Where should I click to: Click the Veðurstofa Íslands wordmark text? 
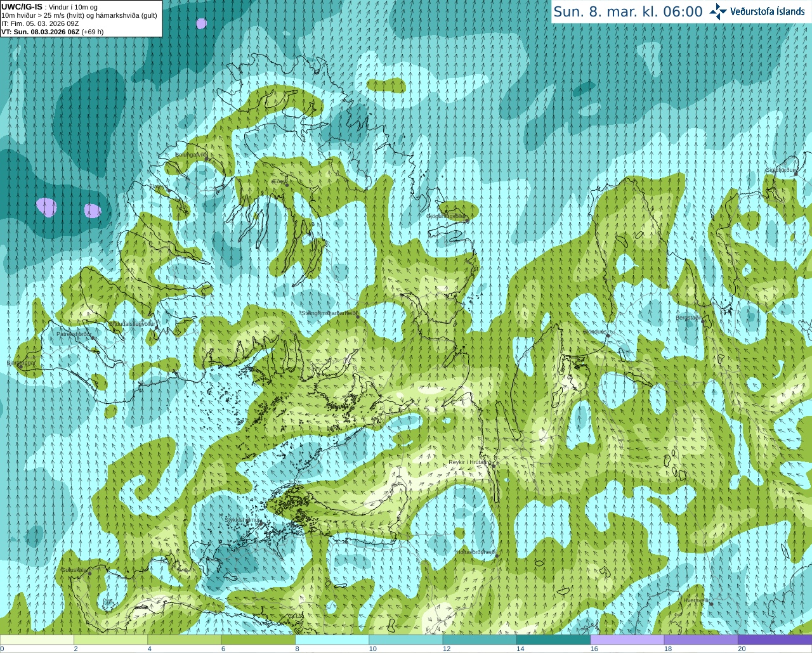(x=768, y=11)
